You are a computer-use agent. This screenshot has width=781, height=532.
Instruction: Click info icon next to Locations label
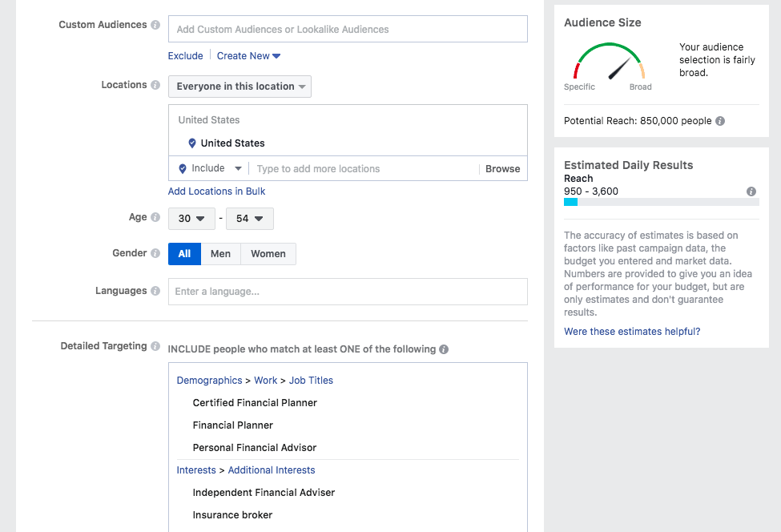pos(155,86)
